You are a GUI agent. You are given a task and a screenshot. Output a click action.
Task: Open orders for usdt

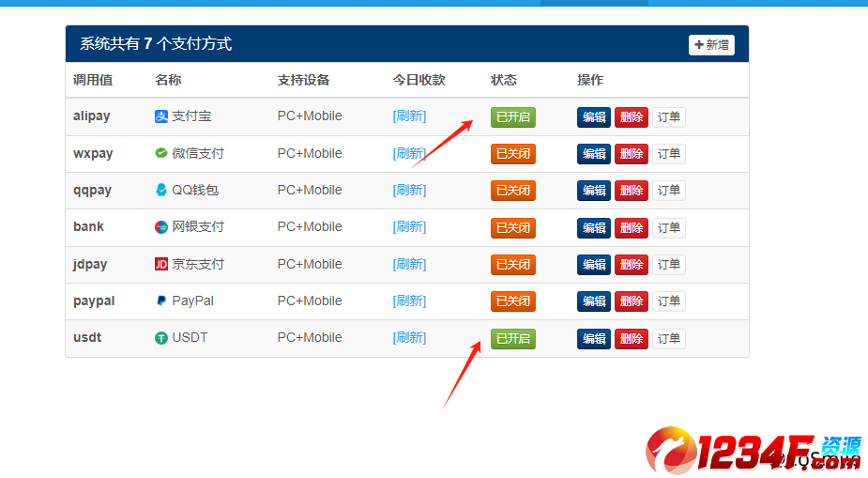pyautogui.click(x=669, y=338)
